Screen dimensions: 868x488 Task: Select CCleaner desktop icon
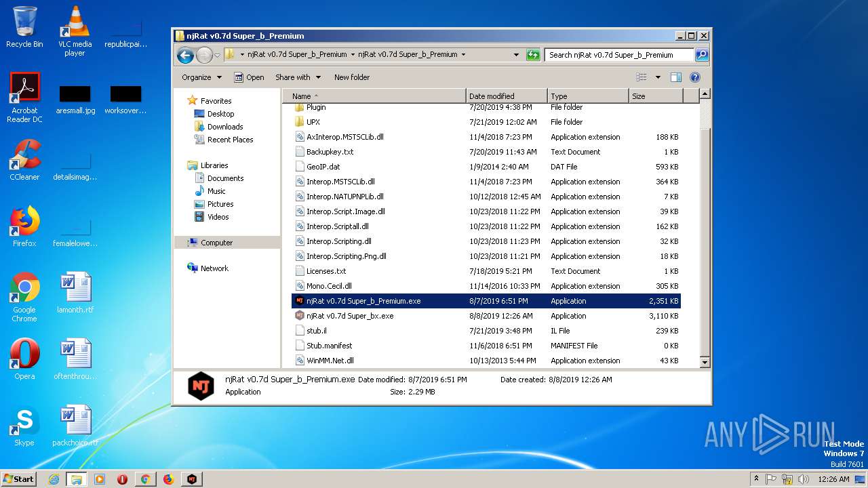[x=24, y=159]
